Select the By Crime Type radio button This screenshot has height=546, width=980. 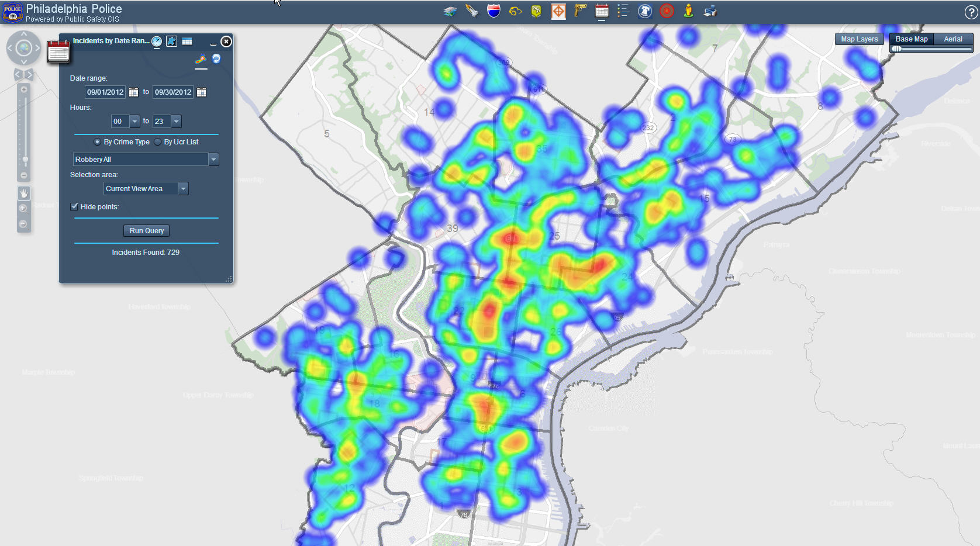pos(97,142)
